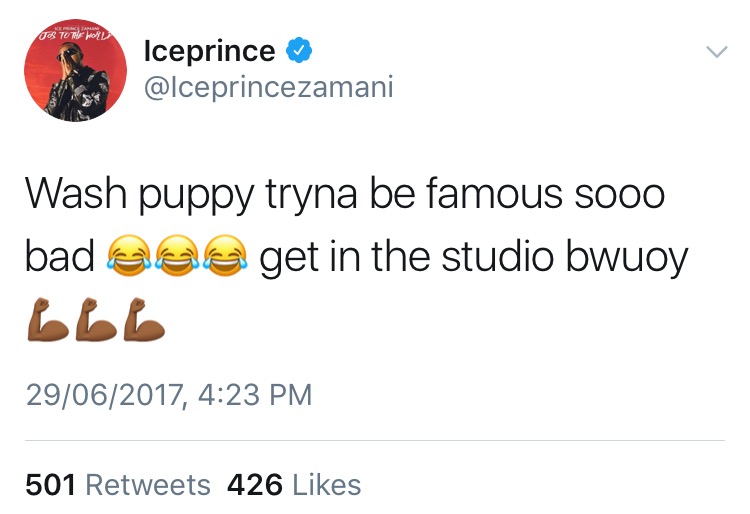750x514 pixels.
Task: Click the word "studio" in tweet
Action: pos(497,256)
